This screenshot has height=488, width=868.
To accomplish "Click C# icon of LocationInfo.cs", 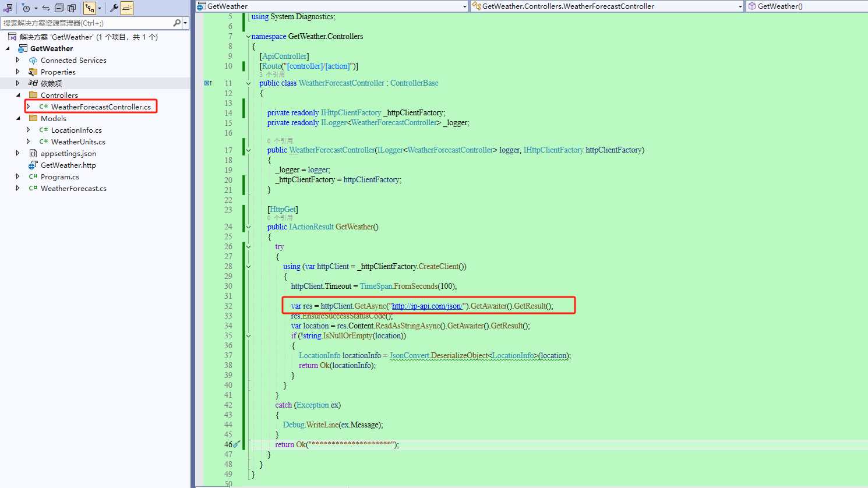I will [x=44, y=130].
